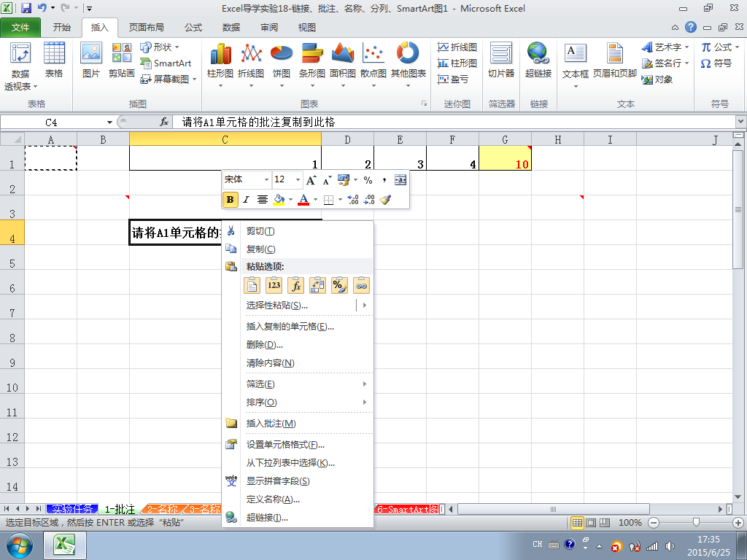This screenshot has height=560, width=747.
Task: Insert a PivotTable (数据透视表)
Action: pyautogui.click(x=20, y=66)
